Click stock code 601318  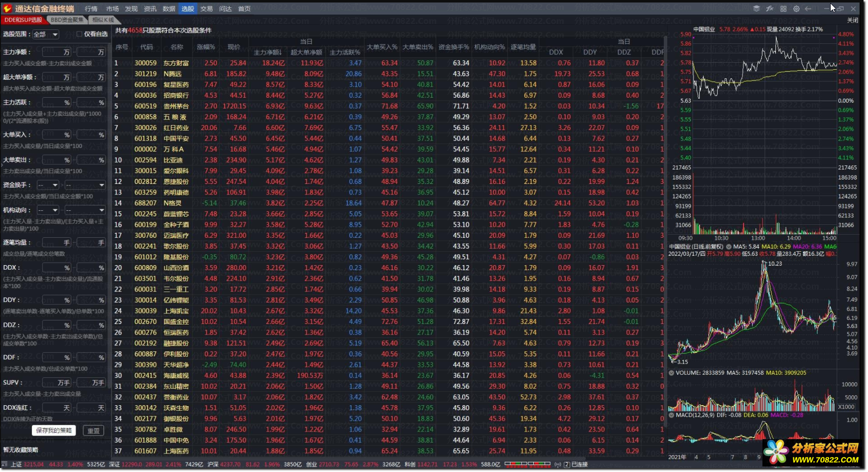click(x=145, y=139)
